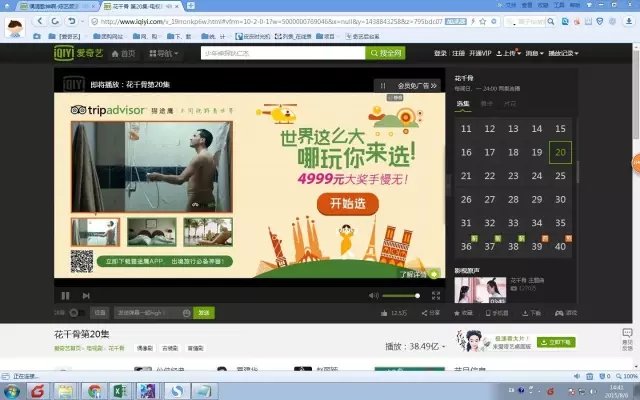
Task: Select episode 21 in the episode grid
Action: click(466, 176)
